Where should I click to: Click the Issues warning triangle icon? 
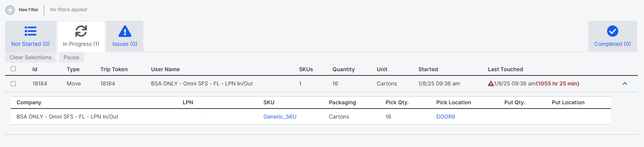tap(125, 31)
